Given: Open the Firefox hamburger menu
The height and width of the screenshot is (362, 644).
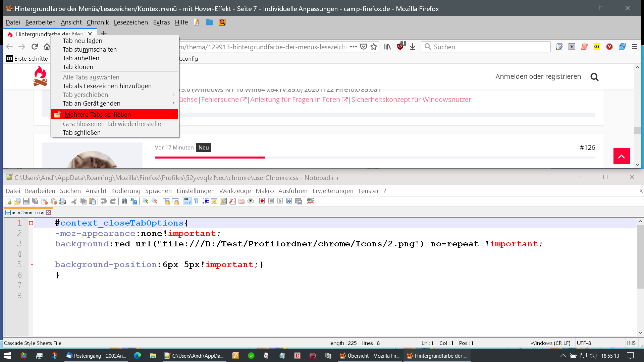Looking at the screenshot, I should click(634, 47).
